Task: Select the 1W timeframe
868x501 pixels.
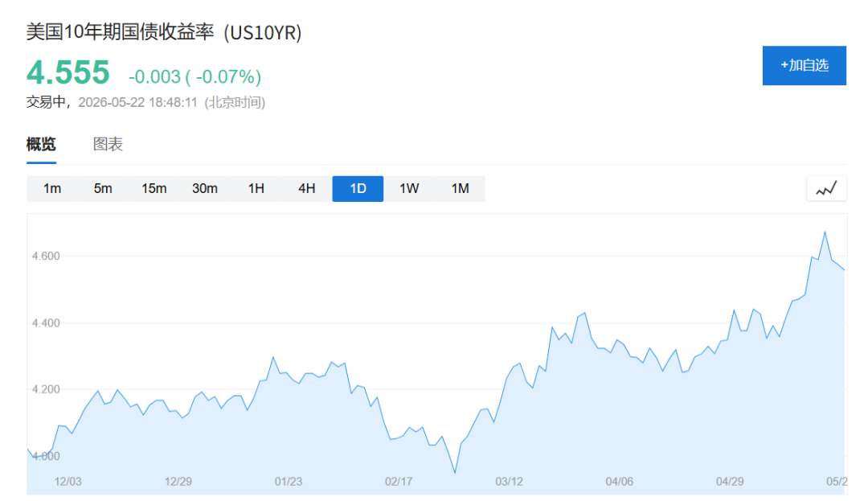Action: [409, 189]
